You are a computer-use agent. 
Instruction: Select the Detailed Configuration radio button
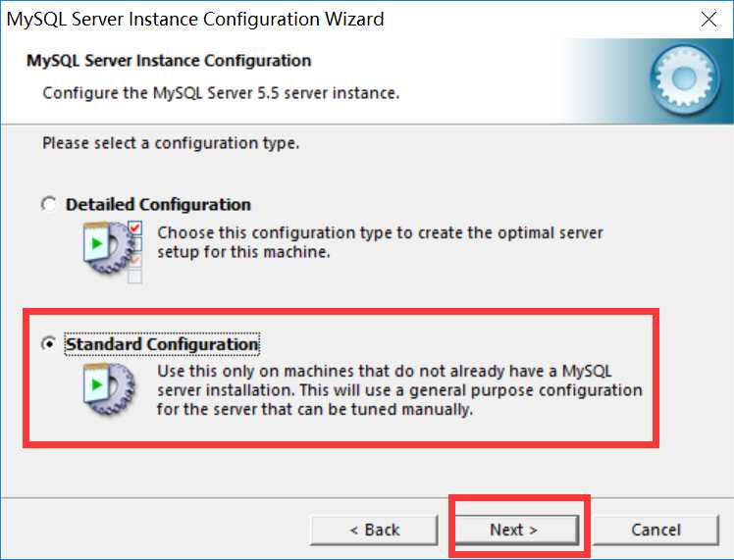(49, 204)
